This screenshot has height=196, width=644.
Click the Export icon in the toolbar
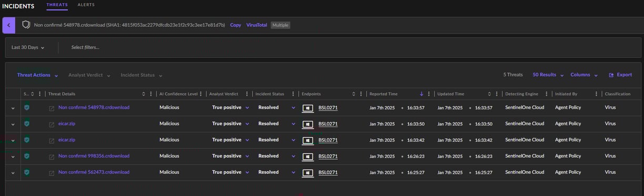[x=611, y=75]
